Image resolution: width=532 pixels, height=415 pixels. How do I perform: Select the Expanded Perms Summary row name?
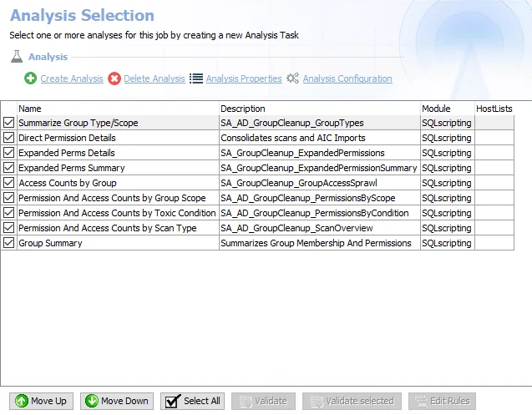click(x=72, y=168)
